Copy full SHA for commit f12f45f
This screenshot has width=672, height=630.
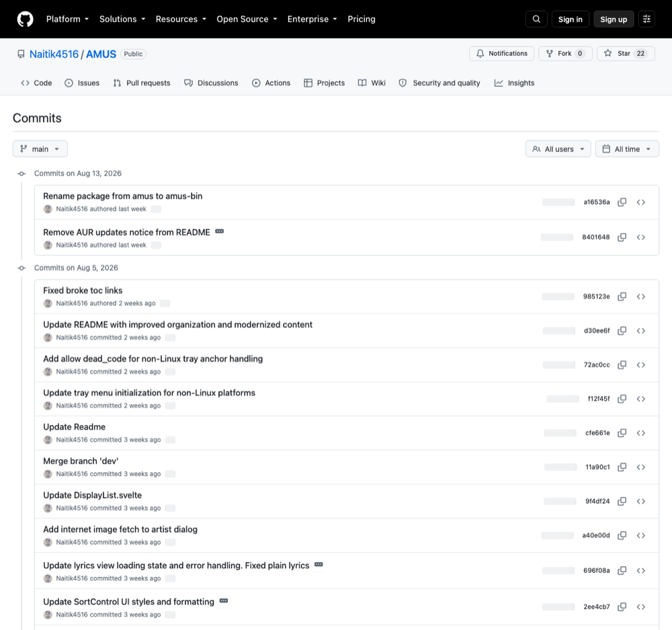click(622, 399)
